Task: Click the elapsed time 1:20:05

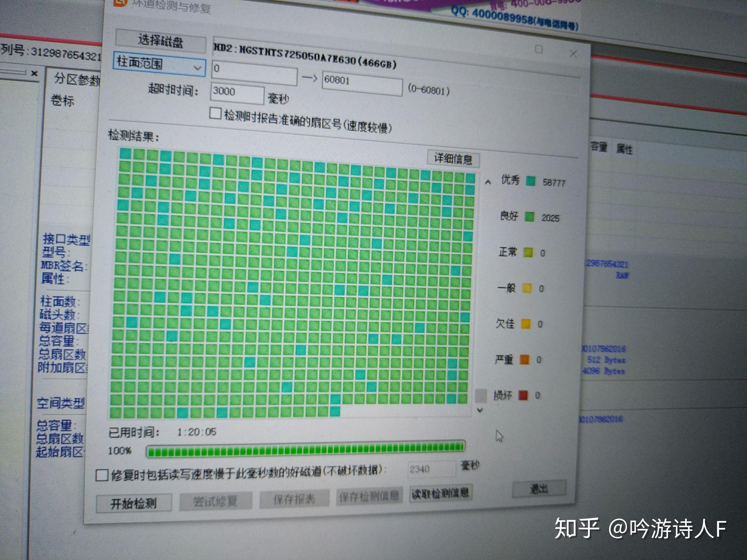Action: click(197, 432)
